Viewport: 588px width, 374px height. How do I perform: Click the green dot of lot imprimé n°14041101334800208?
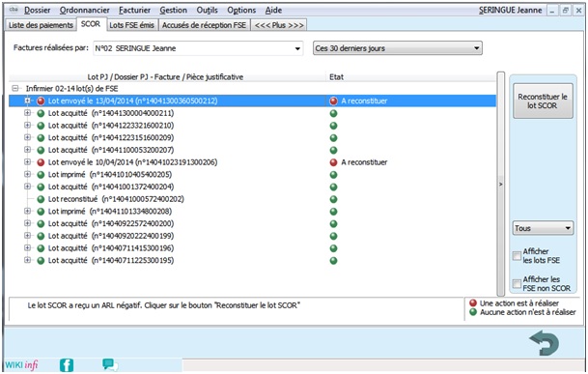pos(41,212)
